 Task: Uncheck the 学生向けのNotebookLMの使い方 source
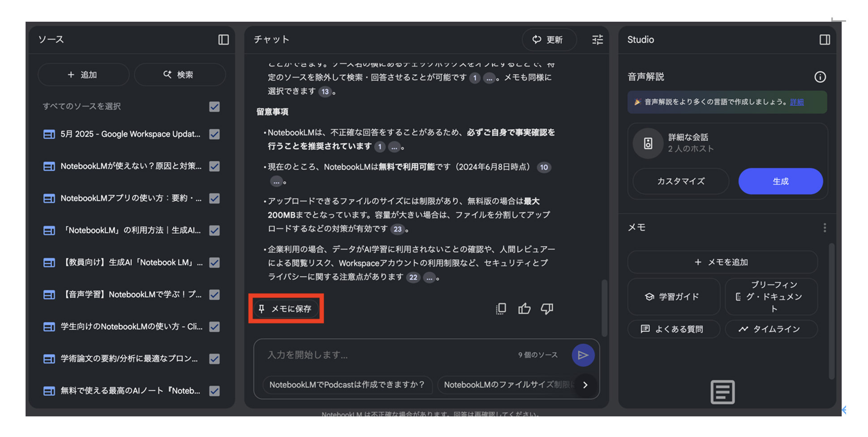pos(214,326)
